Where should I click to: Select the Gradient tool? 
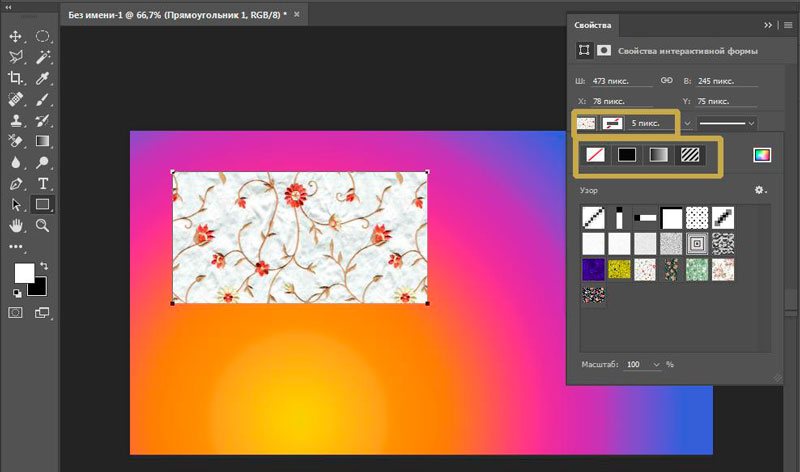[42, 141]
